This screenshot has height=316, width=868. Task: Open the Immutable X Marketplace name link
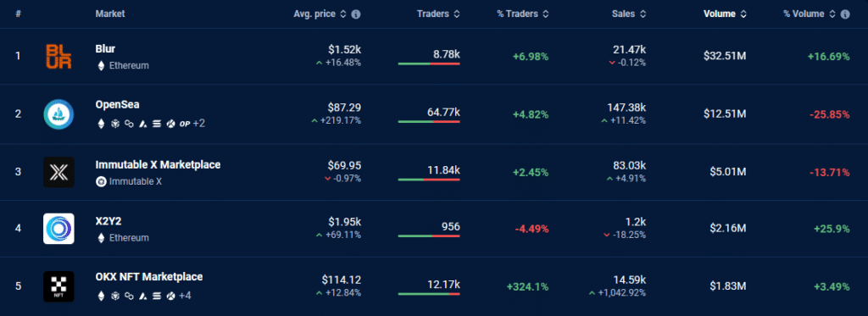158,165
